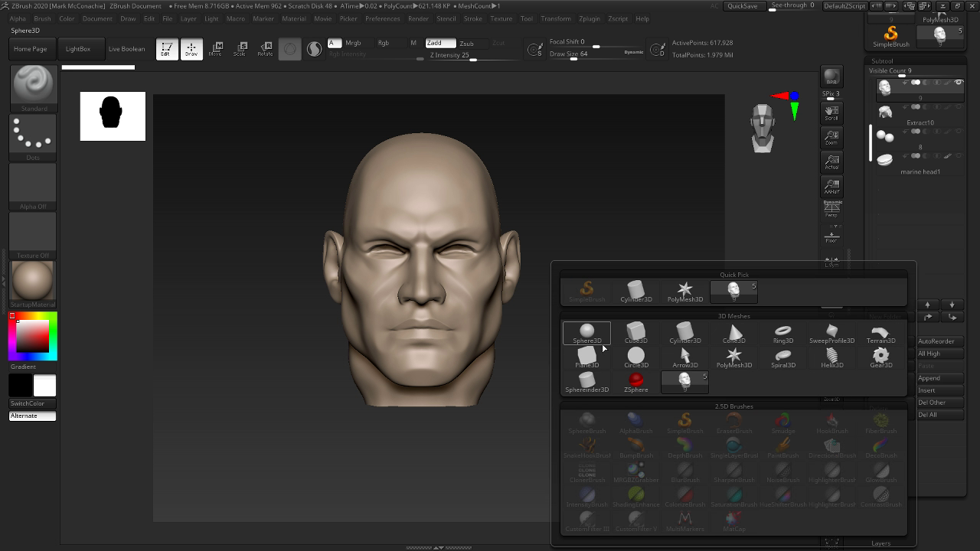Image resolution: width=980 pixels, height=551 pixels.
Task: Open the Layers section
Action: click(880, 543)
